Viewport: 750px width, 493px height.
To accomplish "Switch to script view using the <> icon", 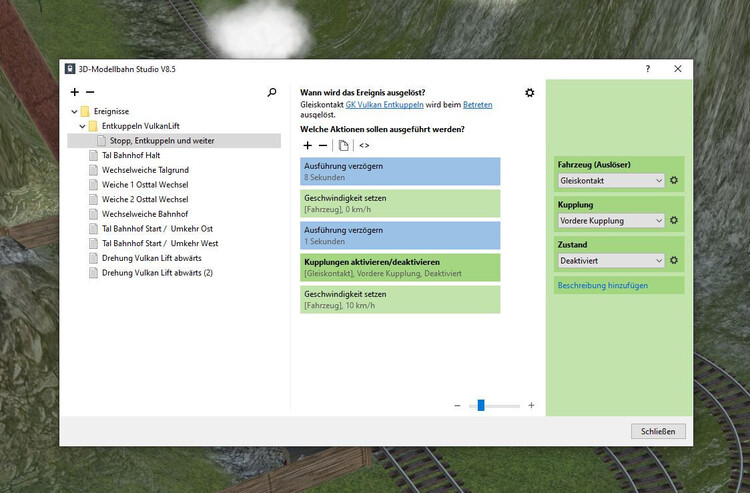I will pyautogui.click(x=364, y=145).
